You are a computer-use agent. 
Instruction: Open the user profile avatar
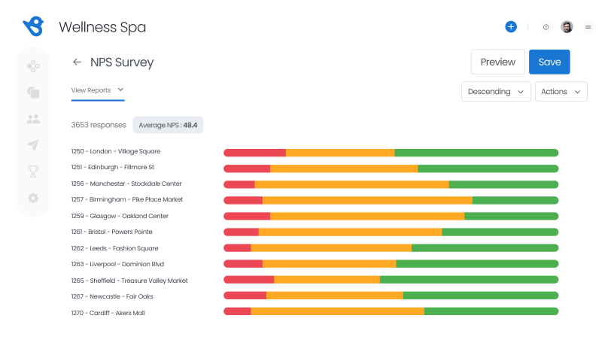[x=567, y=27]
